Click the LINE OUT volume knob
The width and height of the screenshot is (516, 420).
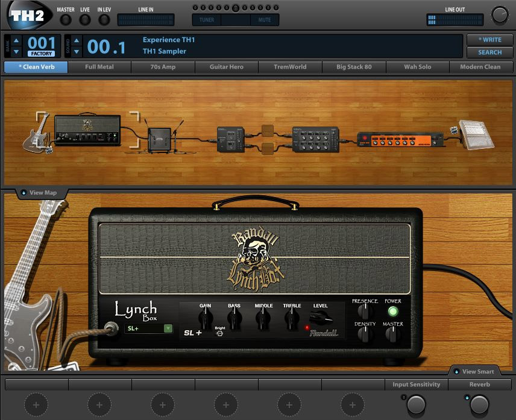pos(500,15)
